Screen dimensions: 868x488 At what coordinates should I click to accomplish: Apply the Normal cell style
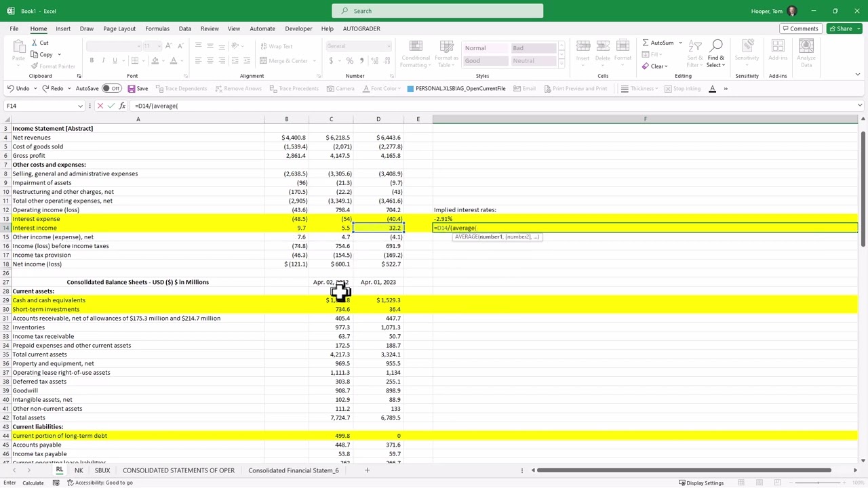485,48
